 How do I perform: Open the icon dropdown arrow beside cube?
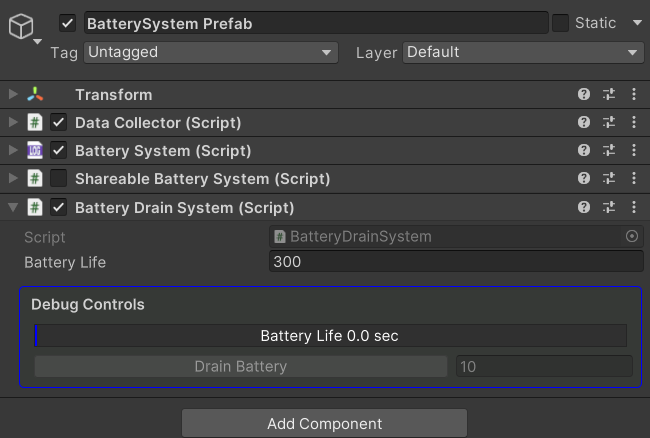[x=37, y=41]
